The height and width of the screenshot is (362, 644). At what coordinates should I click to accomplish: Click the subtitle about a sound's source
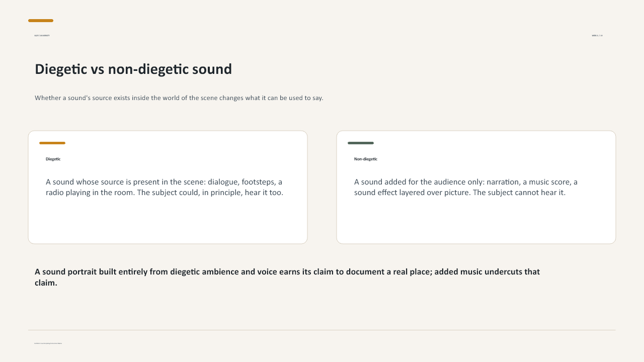(x=179, y=98)
